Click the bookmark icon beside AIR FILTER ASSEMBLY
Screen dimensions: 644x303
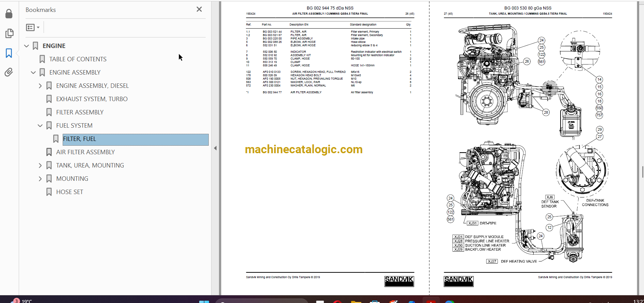49,152
